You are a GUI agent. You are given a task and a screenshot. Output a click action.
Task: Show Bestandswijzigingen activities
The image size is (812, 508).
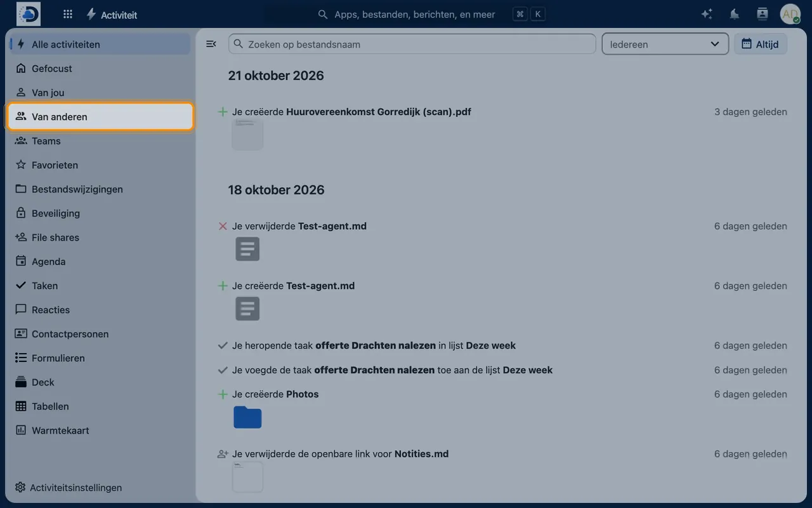pos(99,189)
